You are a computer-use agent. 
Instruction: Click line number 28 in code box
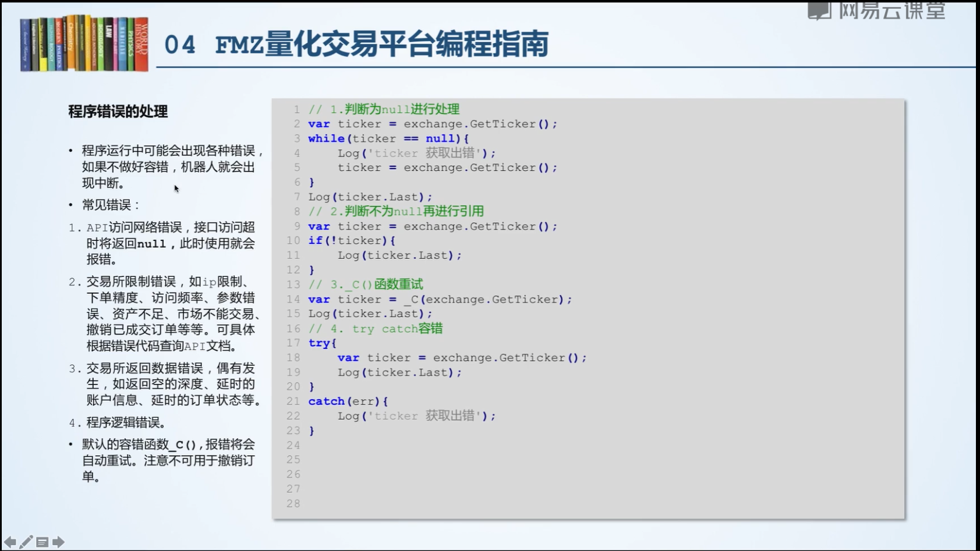click(293, 504)
